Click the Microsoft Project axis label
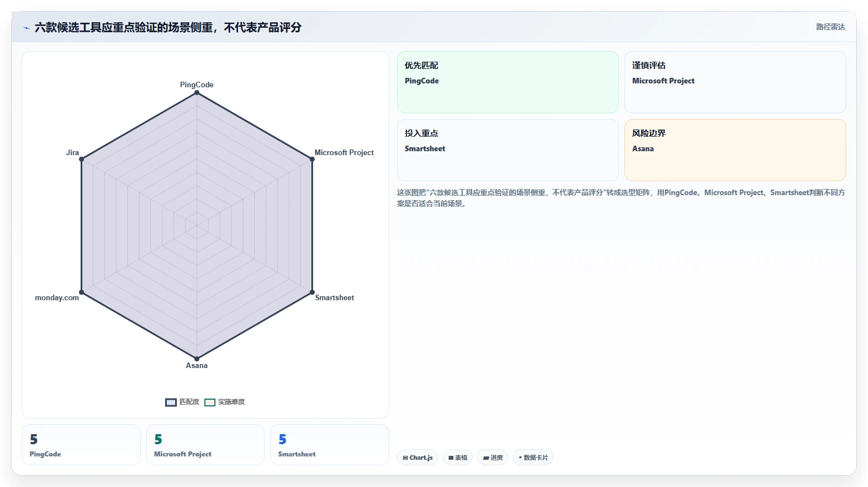 coord(344,152)
